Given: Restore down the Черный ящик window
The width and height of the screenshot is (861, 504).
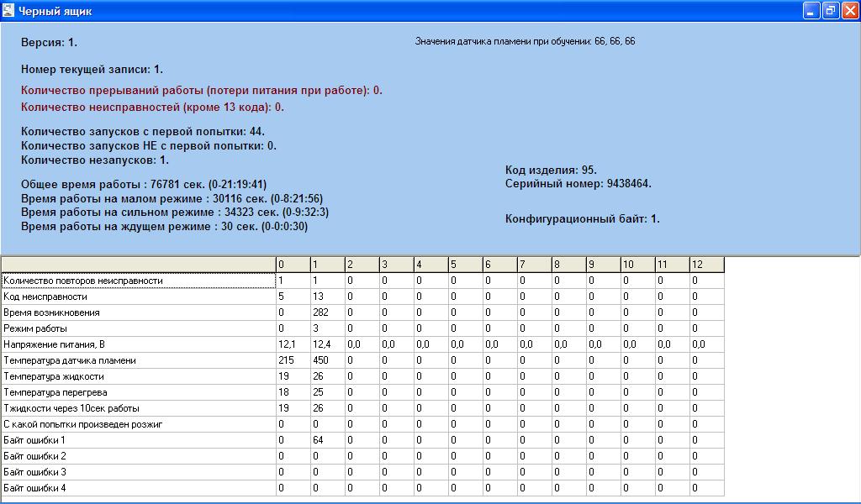Looking at the screenshot, I should (x=831, y=10).
